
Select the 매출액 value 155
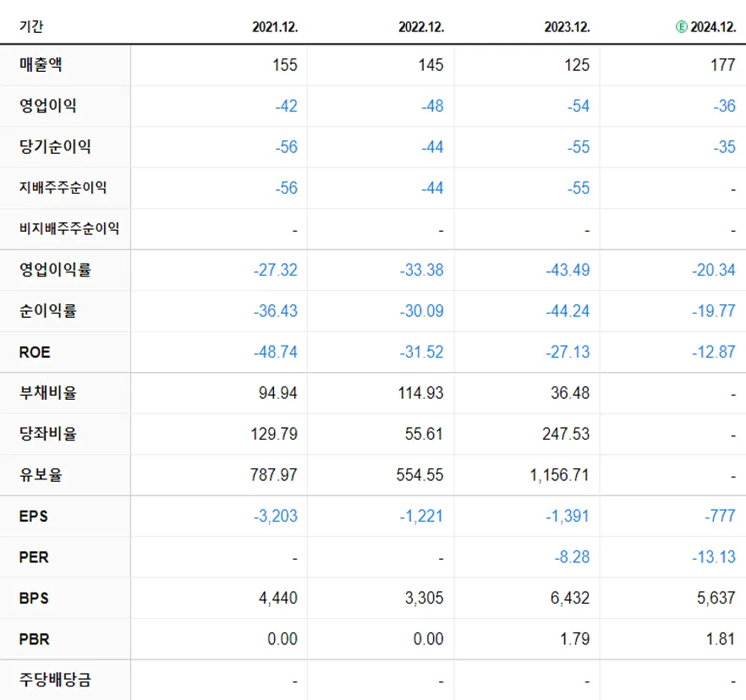[x=285, y=64]
